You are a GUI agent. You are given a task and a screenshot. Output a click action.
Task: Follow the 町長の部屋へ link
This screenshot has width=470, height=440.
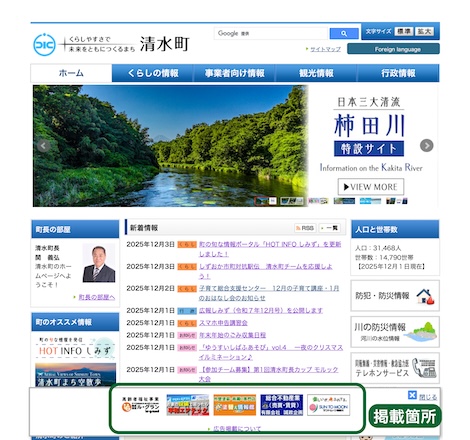point(97,297)
